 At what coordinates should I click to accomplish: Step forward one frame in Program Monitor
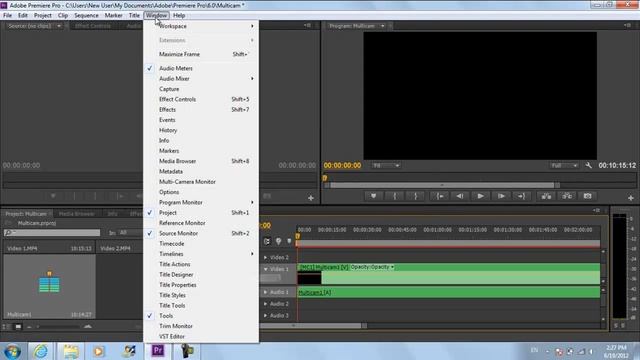tap(501, 196)
